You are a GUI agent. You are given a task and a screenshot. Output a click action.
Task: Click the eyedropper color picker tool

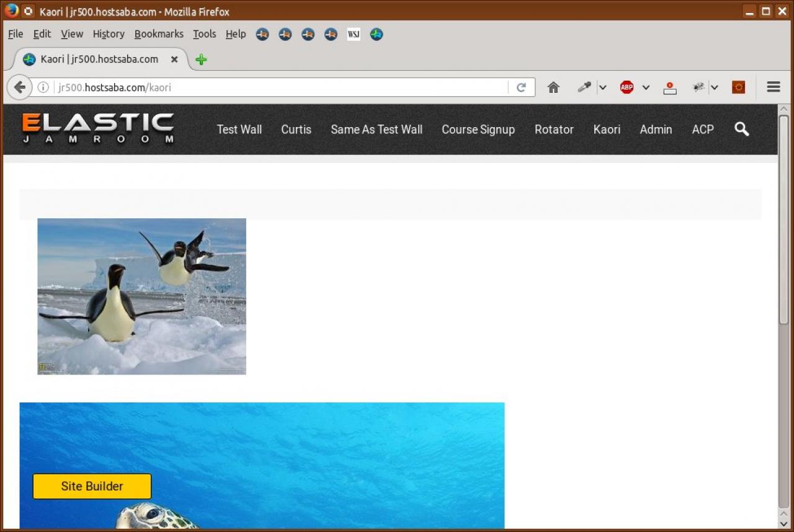584,87
